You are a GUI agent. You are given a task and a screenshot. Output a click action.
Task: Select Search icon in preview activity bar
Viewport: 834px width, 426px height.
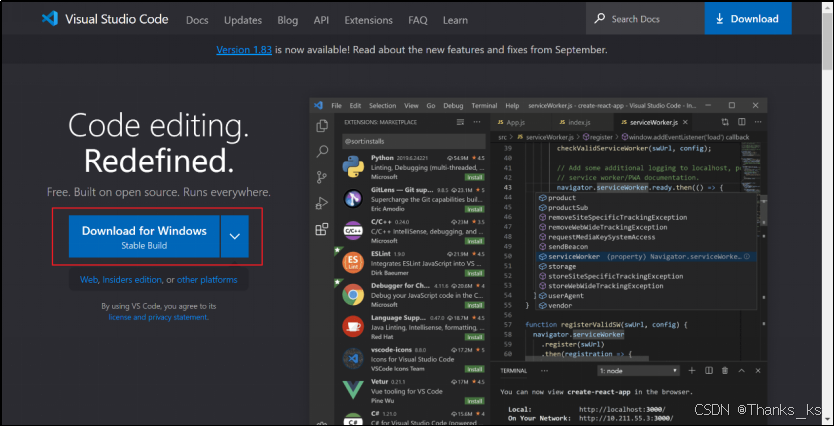322,152
